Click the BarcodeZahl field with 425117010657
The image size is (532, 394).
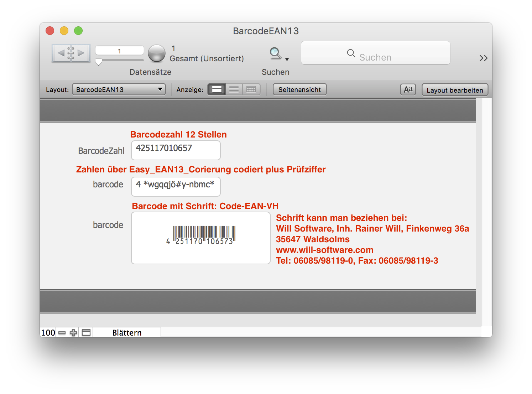click(x=176, y=150)
